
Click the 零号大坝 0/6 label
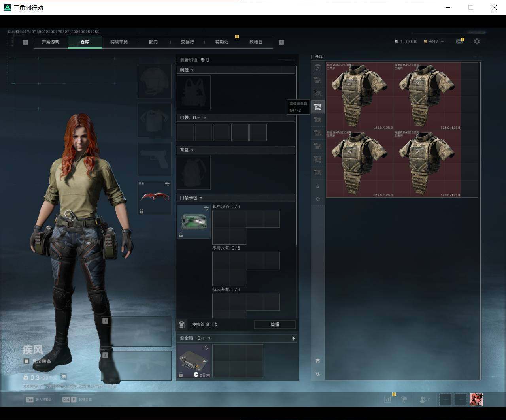pyautogui.click(x=226, y=248)
